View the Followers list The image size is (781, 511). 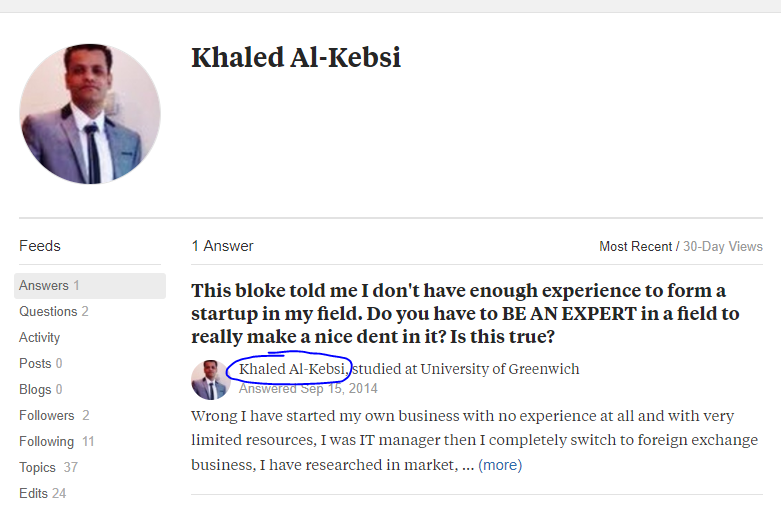54,415
